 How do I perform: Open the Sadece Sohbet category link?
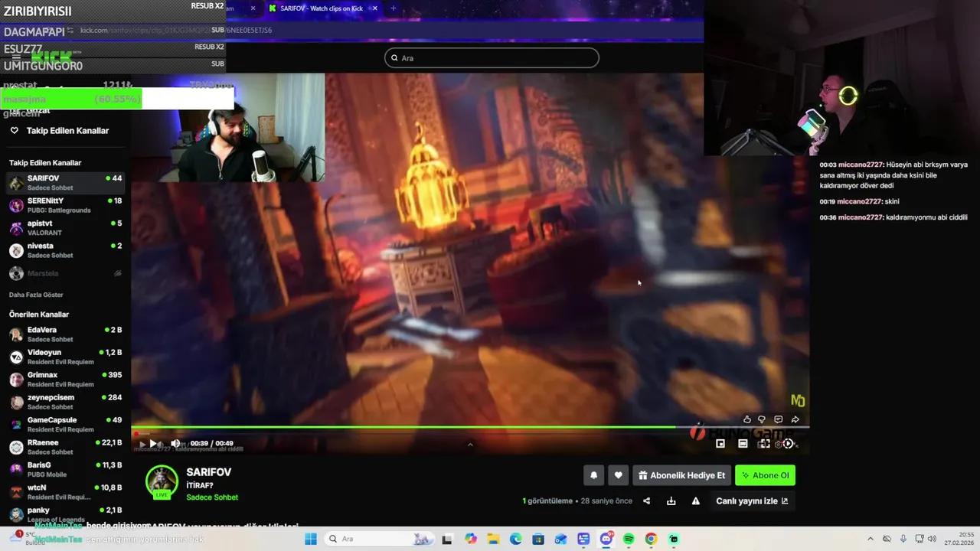pyautogui.click(x=212, y=497)
